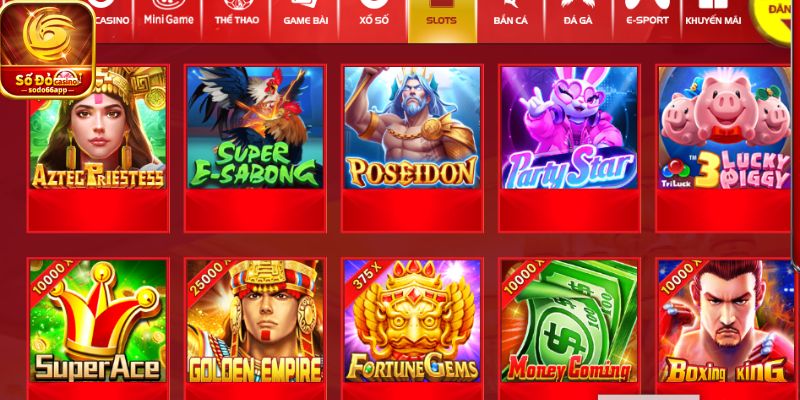Open the Golden Empire slot game
Image resolution: width=800 pixels, height=400 pixels.
coord(255,321)
